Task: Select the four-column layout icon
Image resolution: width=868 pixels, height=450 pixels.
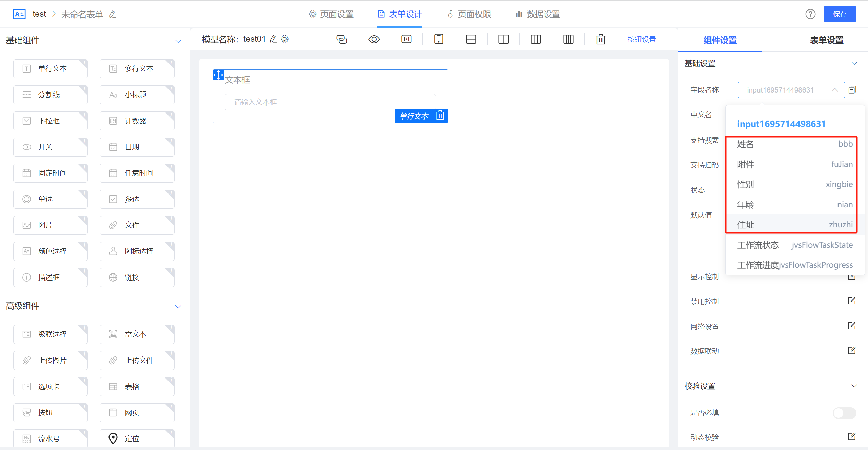Action: [x=568, y=39]
